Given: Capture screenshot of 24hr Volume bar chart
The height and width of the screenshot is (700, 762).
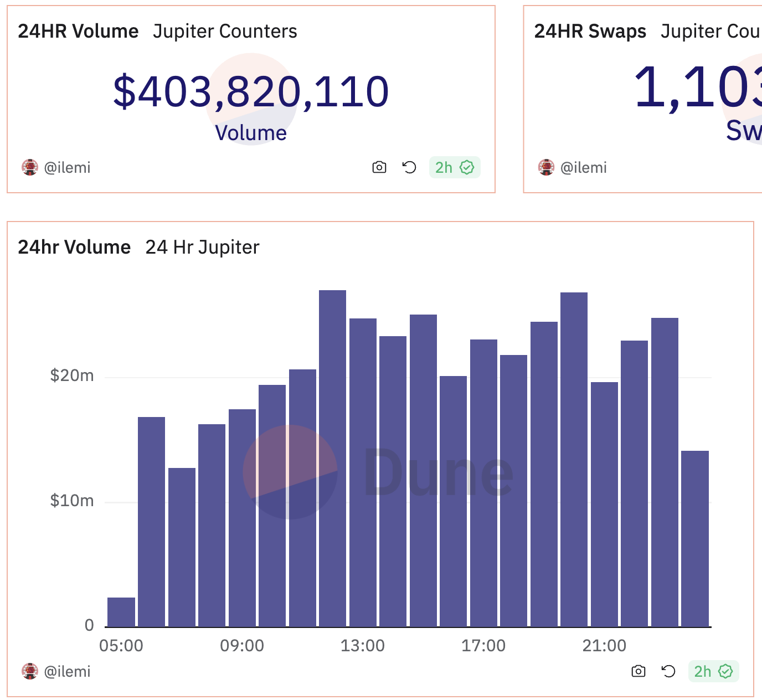Looking at the screenshot, I should click(x=639, y=671).
